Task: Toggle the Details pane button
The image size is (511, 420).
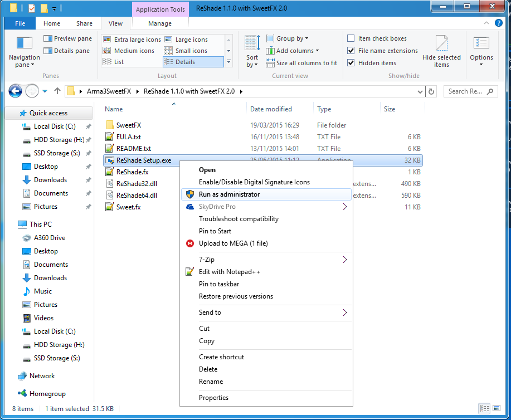Action: point(66,51)
